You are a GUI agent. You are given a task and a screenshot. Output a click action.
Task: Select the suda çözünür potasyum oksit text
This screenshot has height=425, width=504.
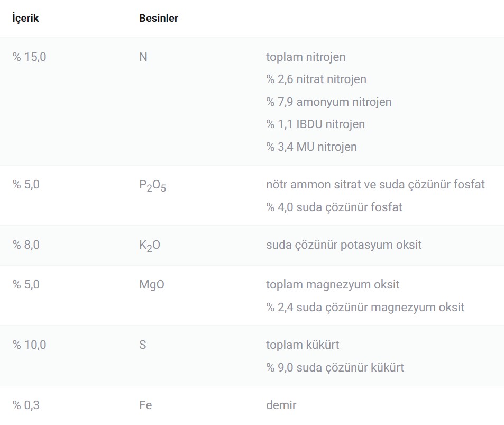(x=344, y=245)
